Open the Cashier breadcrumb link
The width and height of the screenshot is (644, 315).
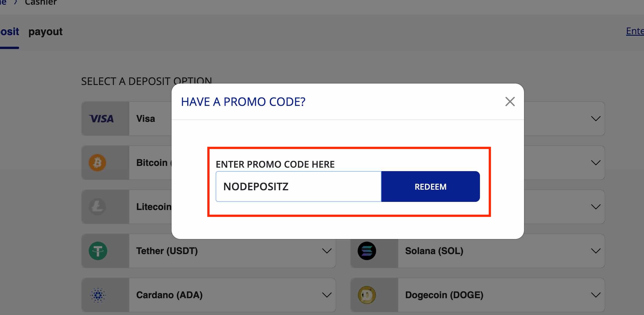point(40,2)
